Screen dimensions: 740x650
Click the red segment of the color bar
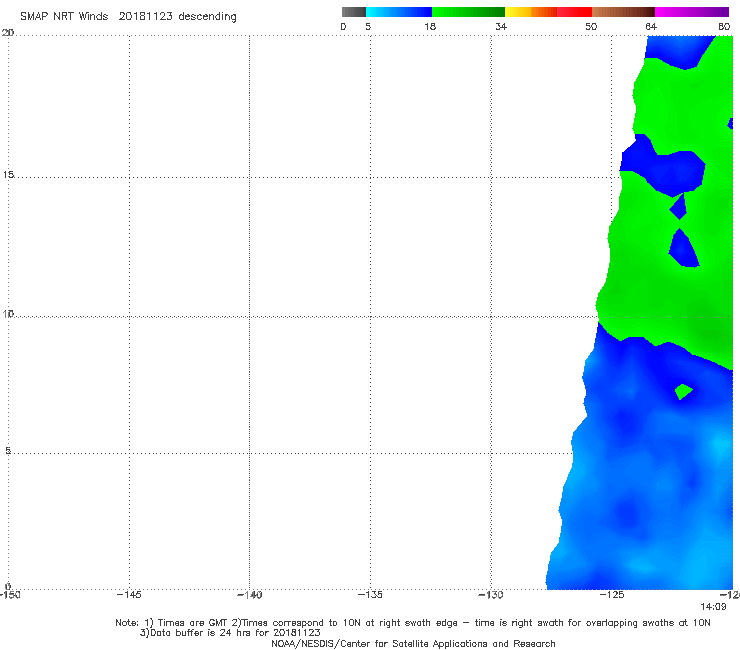pos(574,12)
